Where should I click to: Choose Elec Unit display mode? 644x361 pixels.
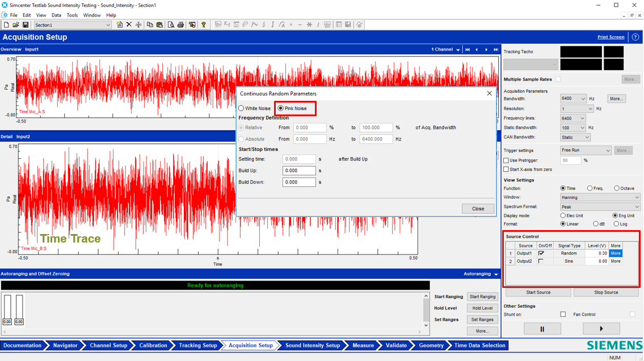(563, 215)
